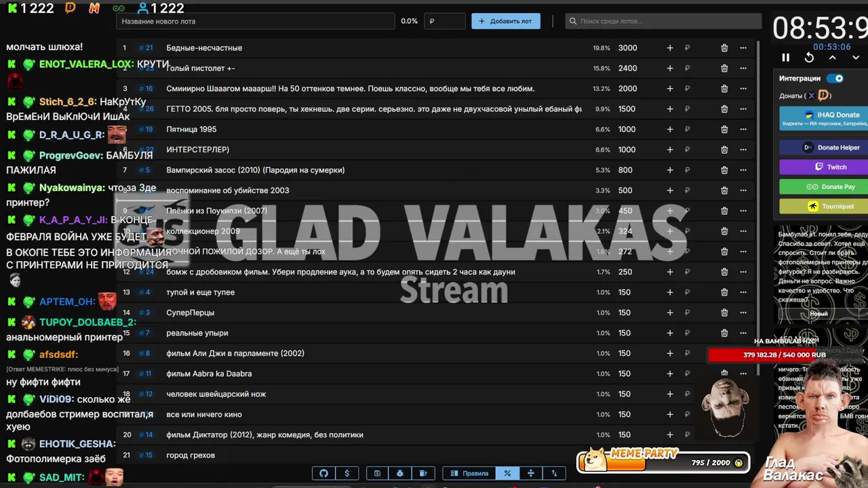The width and height of the screenshot is (868, 488).
Task: Click the 2400 amount of Голый пистолет
Action: click(x=628, y=68)
